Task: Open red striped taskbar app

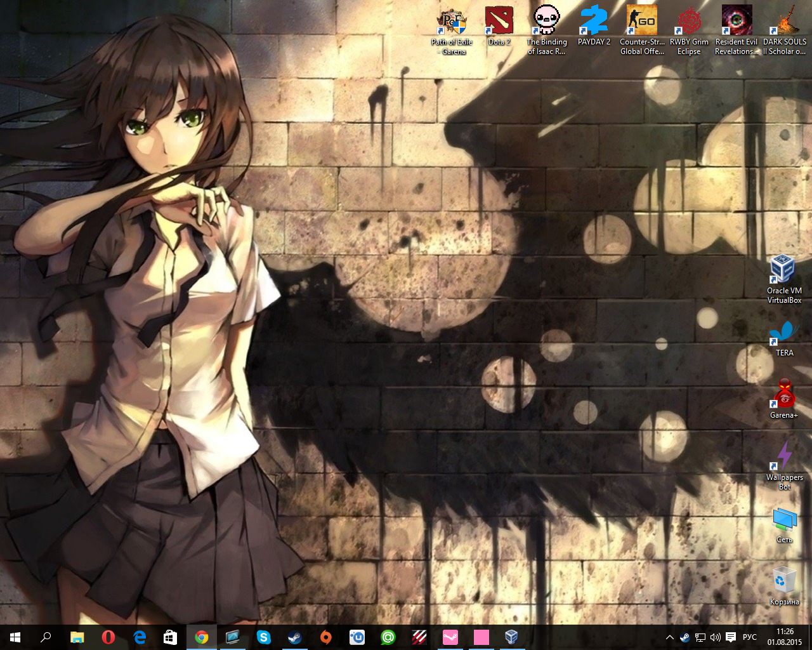Action: (x=419, y=637)
